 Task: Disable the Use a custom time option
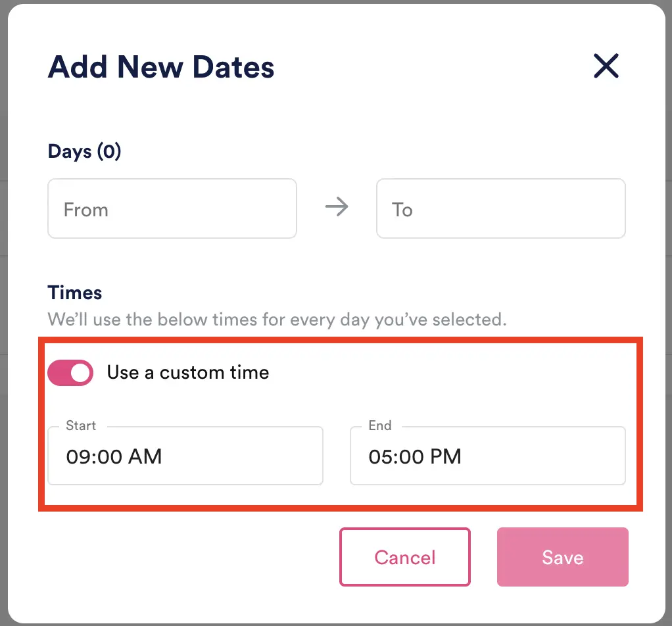click(70, 373)
